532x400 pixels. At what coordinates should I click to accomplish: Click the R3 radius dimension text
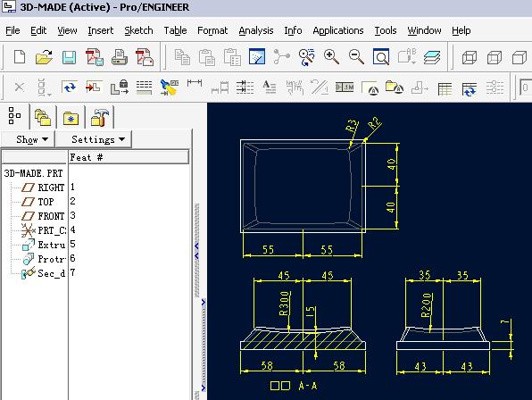(352, 126)
